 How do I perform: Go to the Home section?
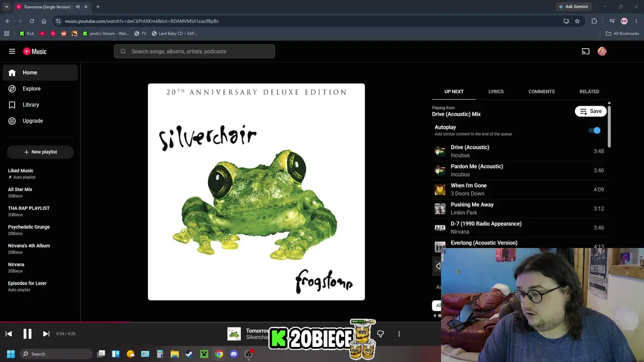(x=40, y=72)
